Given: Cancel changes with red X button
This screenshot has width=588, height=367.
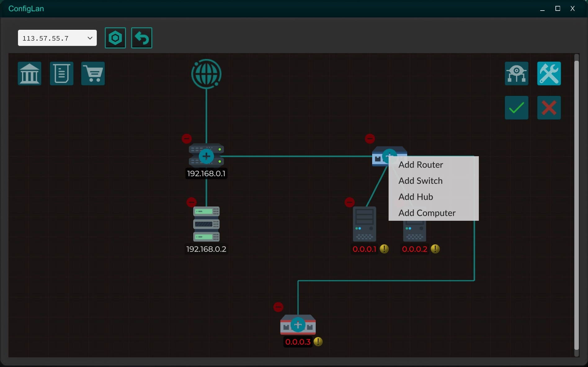Looking at the screenshot, I should click(x=549, y=108).
